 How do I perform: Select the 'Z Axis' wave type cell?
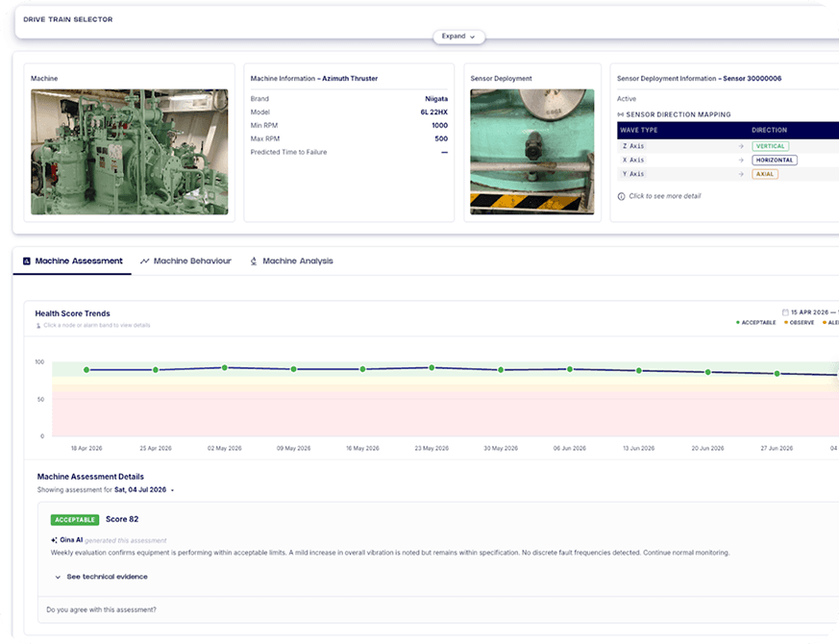point(633,146)
